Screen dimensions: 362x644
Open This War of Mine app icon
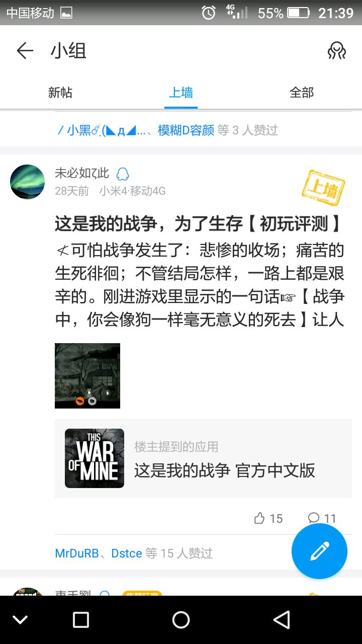(x=95, y=458)
